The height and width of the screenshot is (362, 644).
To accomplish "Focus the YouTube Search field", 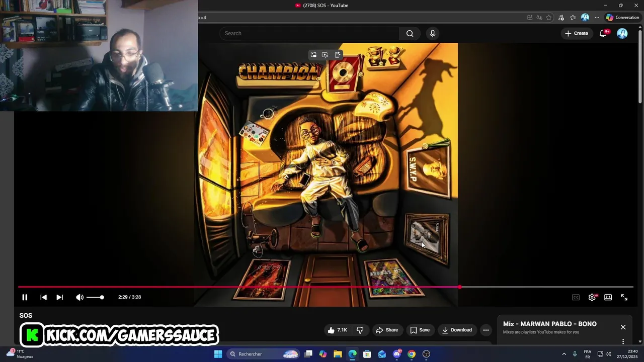I will click(x=309, y=33).
